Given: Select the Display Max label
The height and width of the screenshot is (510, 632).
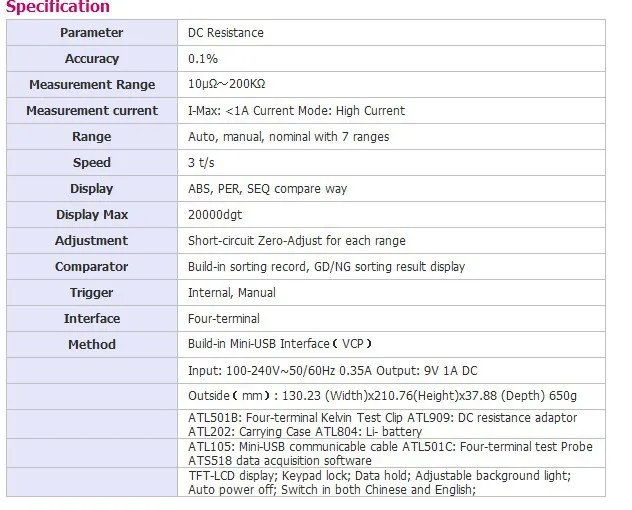Looking at the screenshot, I should (x=92, y=214).
